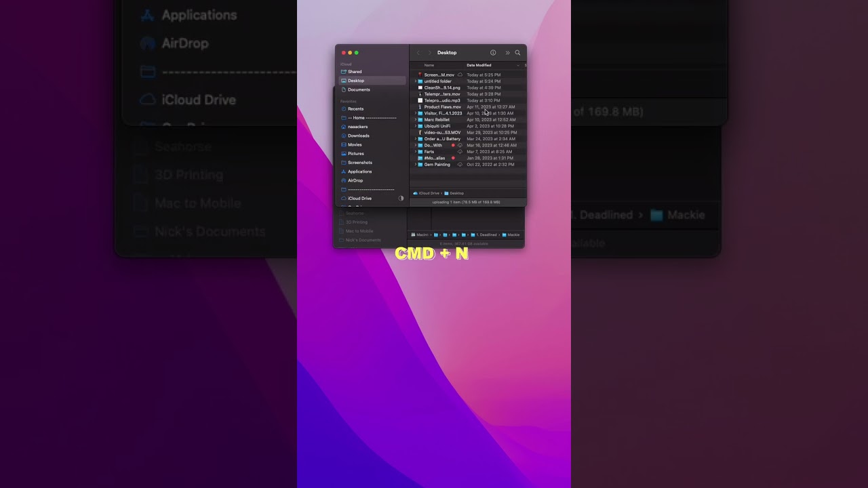The image size is (868, 488).
Task: Open Nick's Documents in the back window sidebar
Action: (x=363, y=240)
